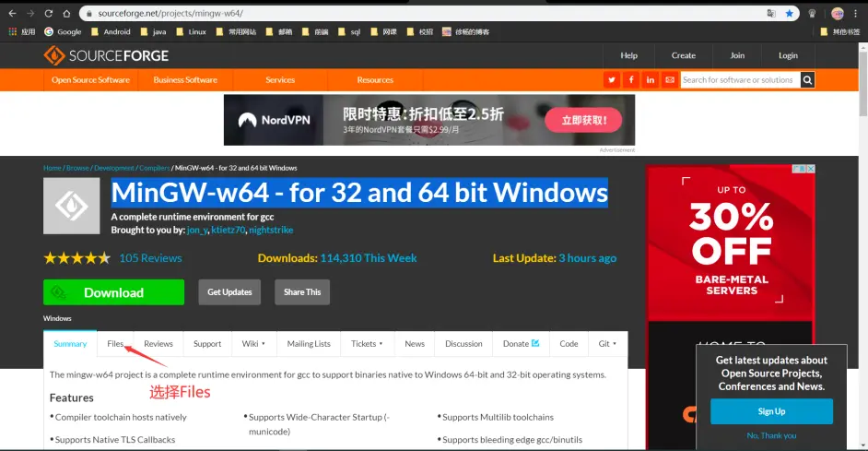This screenshot has width=868, height=451.
Task: Click the translate page icon
Action: point(770,14)
